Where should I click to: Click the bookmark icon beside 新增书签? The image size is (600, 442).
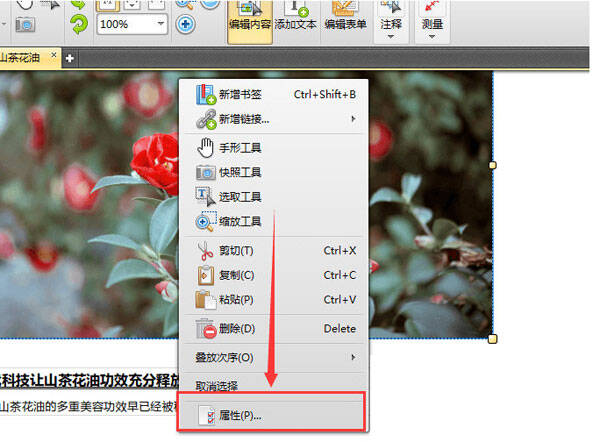click(205, 95)
